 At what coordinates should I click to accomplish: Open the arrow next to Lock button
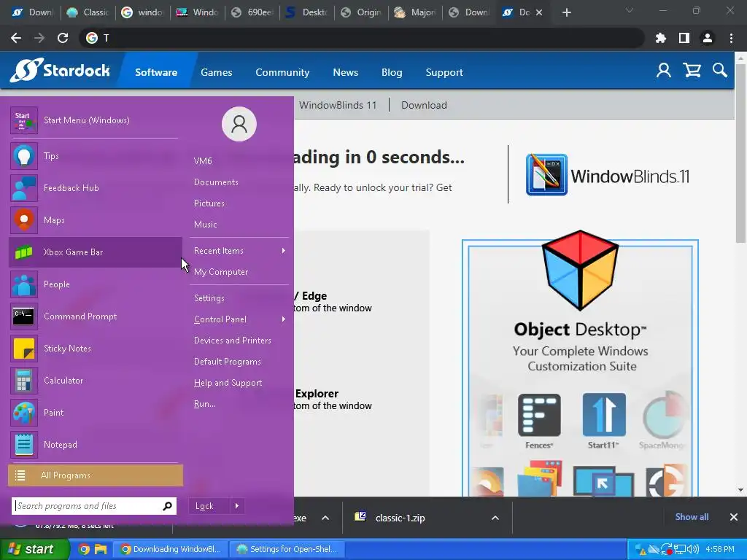(237, 506)
